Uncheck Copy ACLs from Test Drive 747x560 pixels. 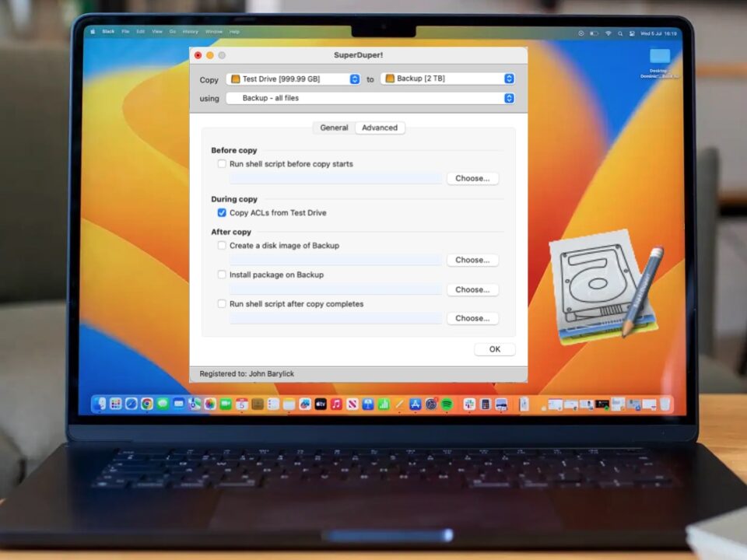click(222, 212)
